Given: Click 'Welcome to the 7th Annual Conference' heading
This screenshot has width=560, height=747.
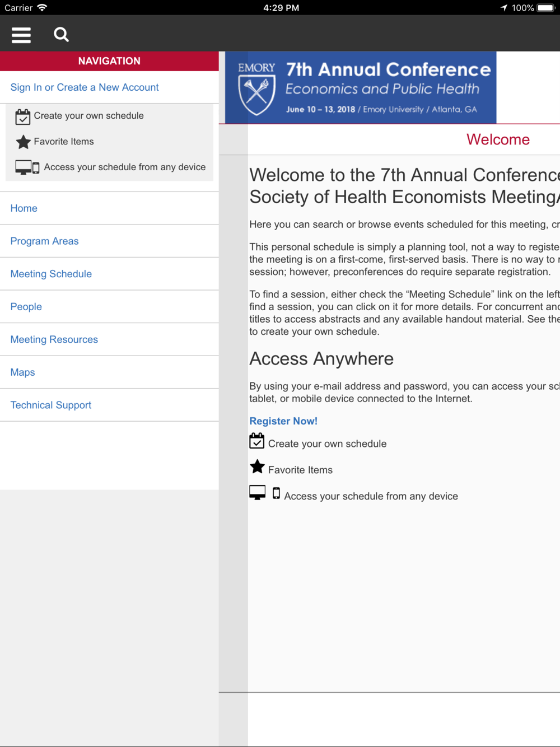Looking at the screenshot, I should click(404, 175).
